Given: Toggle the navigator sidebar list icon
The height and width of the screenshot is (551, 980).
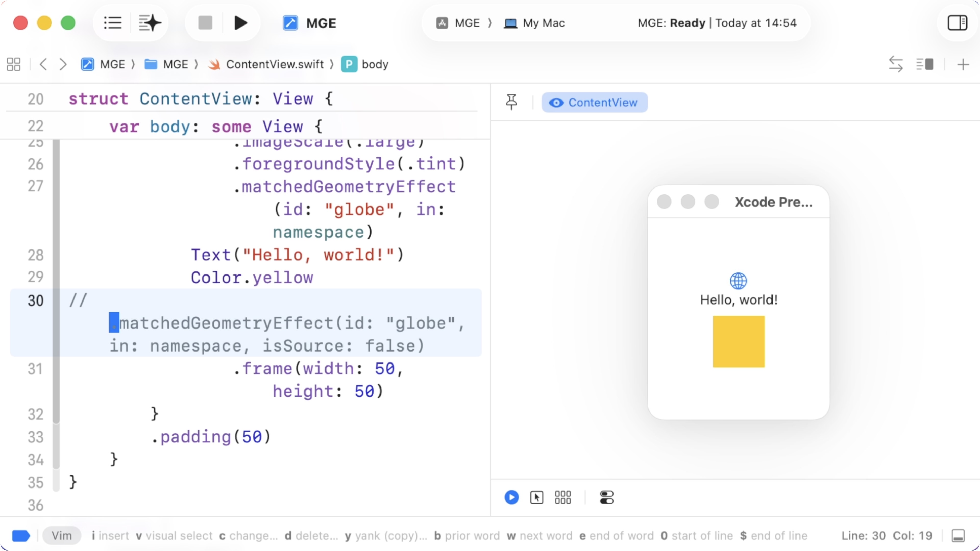Looking at the screenshot, I should (113, 23).
